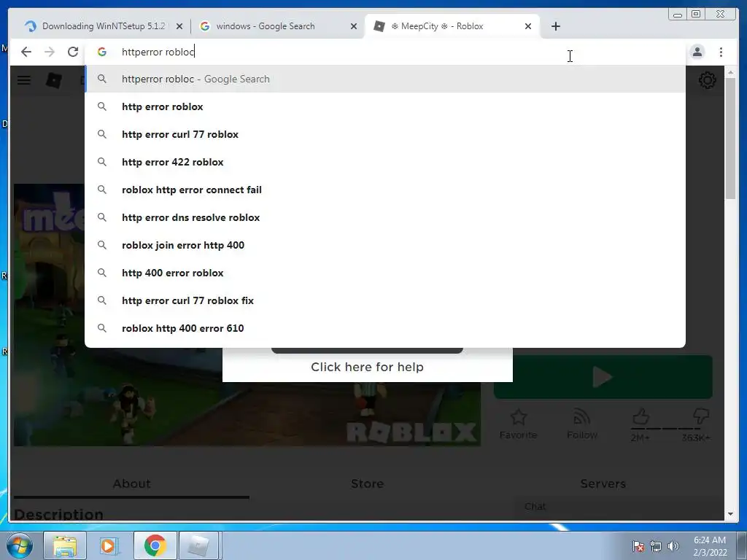Click the page scrollbar up arrow

coord(730,72)
